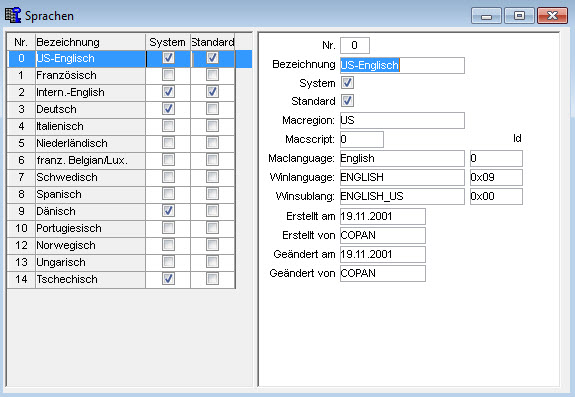Click the Macscript input field

click(362, 139)
